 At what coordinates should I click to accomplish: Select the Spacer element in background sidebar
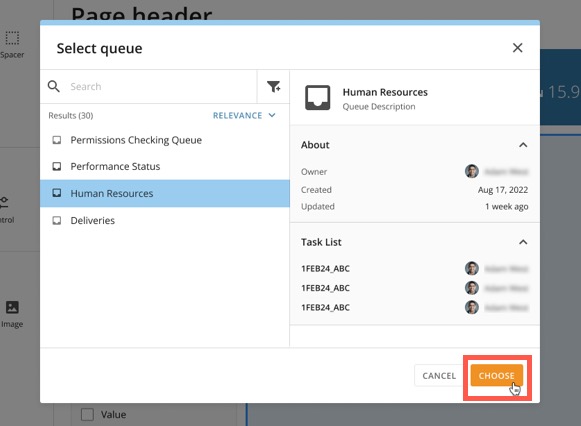pyautogui.click(x=12, y=44)
